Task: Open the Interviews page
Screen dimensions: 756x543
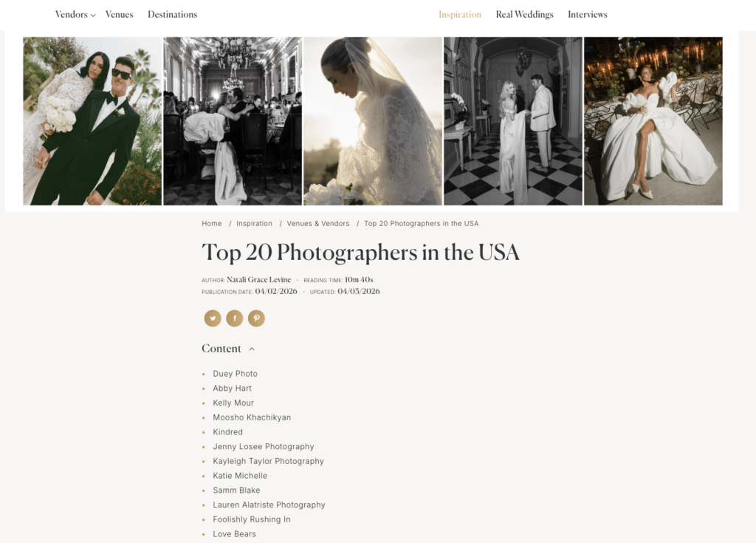Action: (587, 15)
